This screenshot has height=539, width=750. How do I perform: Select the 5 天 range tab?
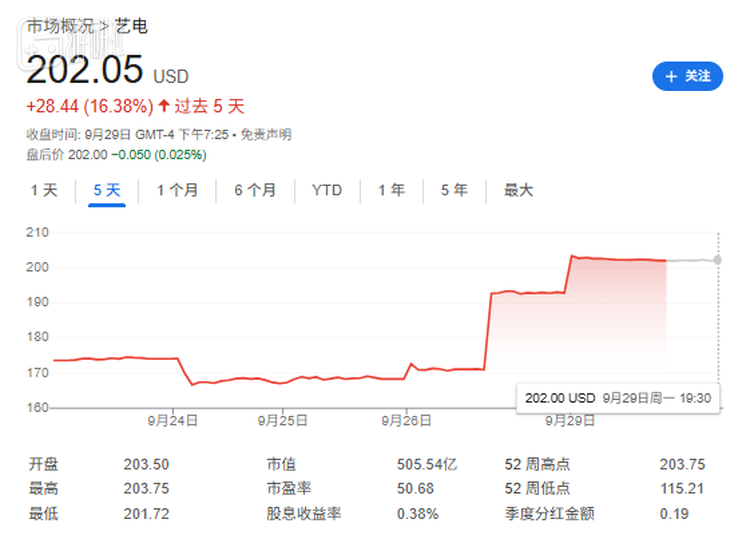106,190
